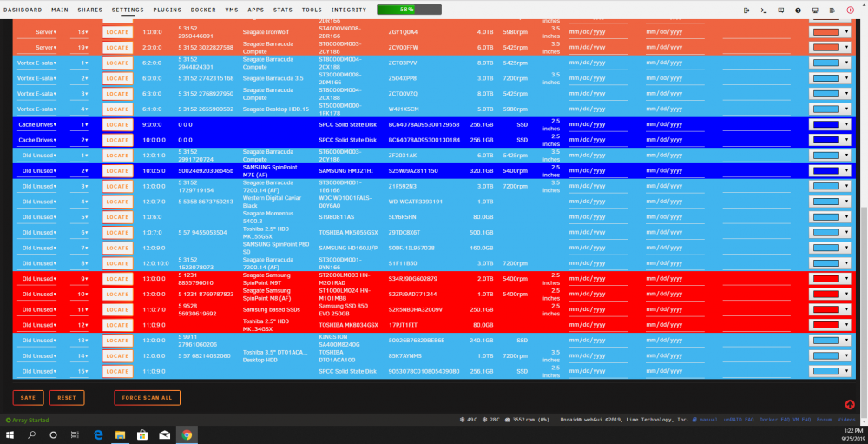Click the red power icon
Screen dimensions: 868x444
851,10
